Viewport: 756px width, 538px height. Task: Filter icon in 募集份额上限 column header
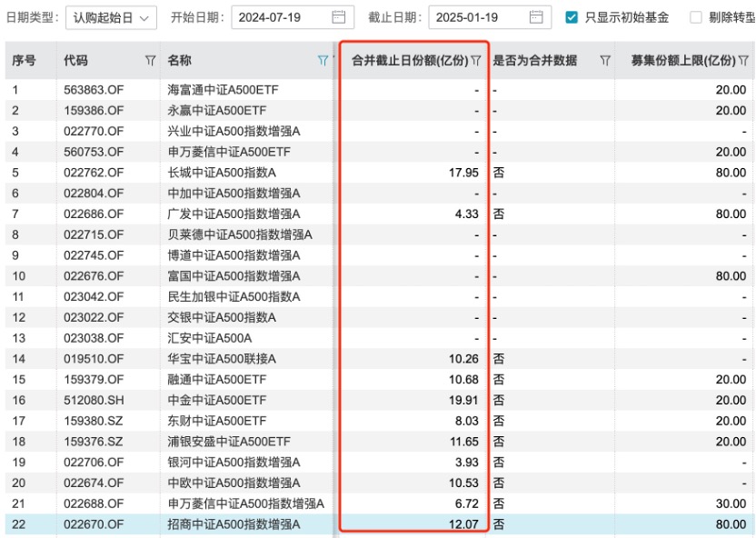pyautogui.click(x=743, y=60)
